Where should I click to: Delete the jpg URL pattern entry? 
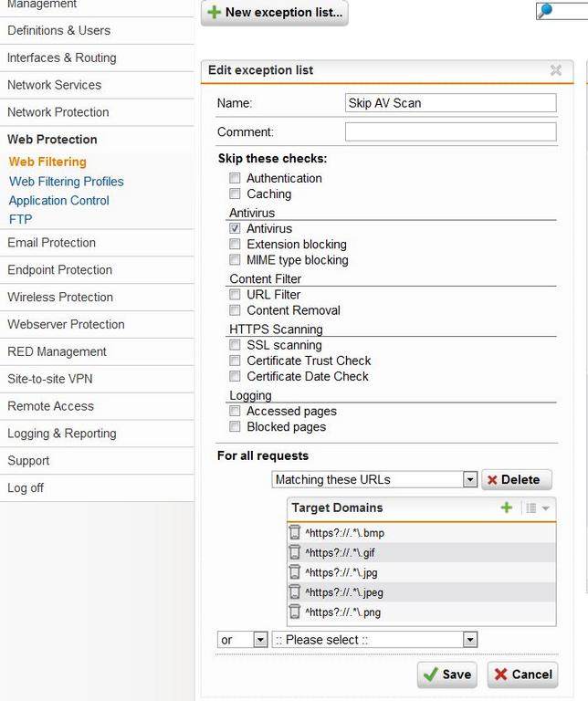295,572
